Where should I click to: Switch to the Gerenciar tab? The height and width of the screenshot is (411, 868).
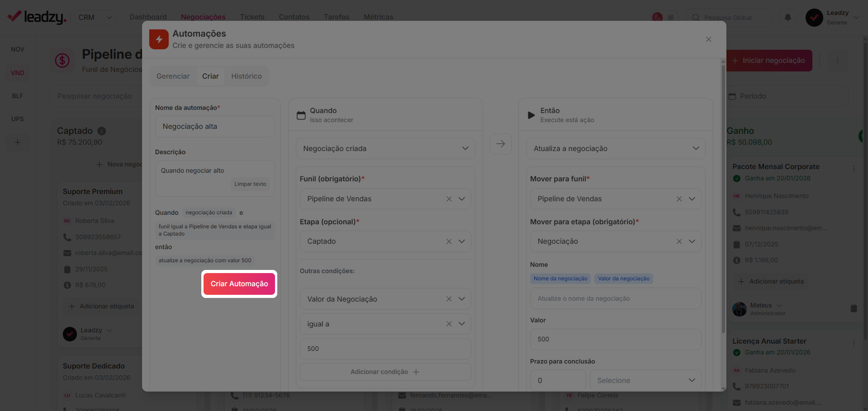tap(173, 76)
